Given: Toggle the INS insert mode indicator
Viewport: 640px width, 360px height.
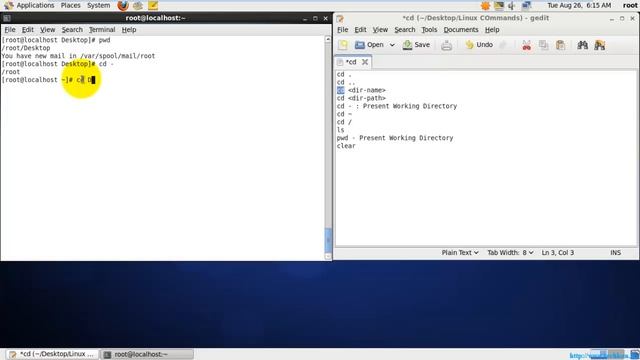Looking at the screenshot, I should click(616, 253).
